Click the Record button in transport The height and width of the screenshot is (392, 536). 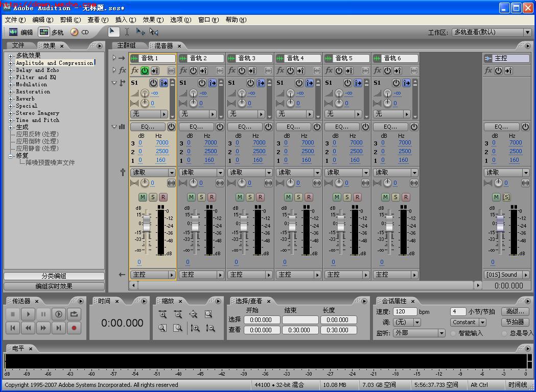tap(74, 328)
